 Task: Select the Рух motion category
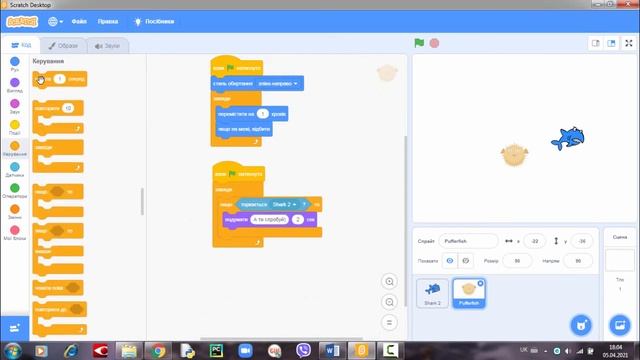15,64
